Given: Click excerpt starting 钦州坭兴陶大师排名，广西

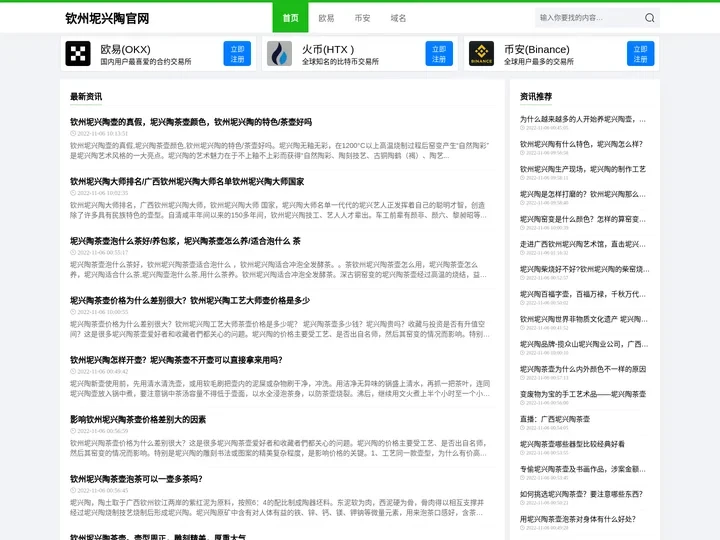Looking at the screenshot, I should coord(278,210).
